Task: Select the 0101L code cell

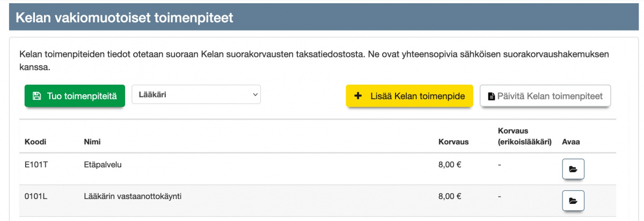Action: [36, 196]
